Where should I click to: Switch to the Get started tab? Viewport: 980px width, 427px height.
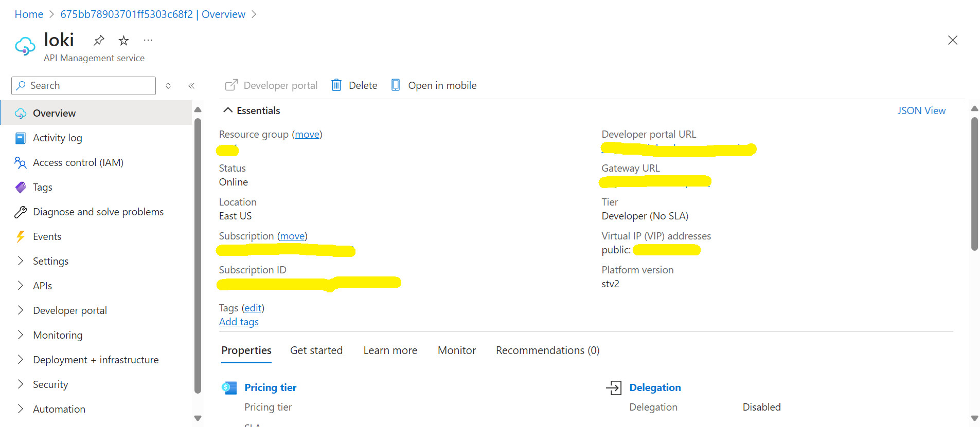(316, 350)
